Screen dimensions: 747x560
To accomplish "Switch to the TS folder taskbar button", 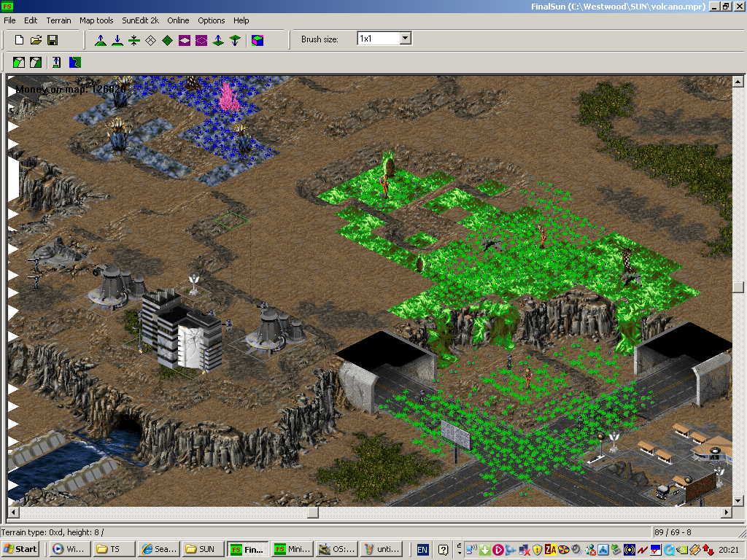I will tap(114, 549).
